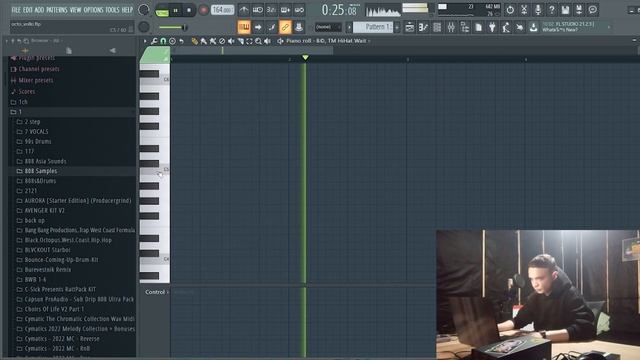The image size is (640, 360).
Task: Disable the highlighted link grouping button
Action: click(285, 27)
